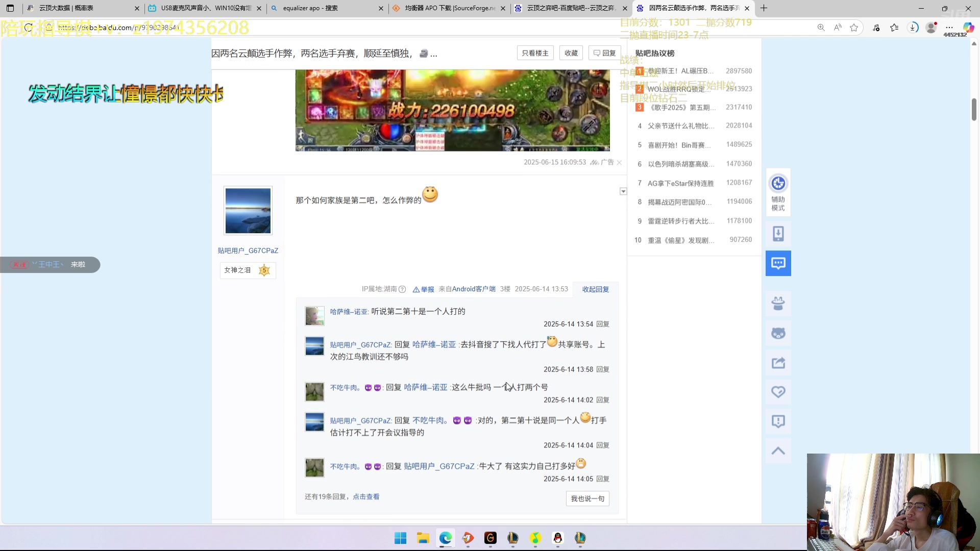980x551 pixels.
Task: Open hot topic 以色列暗杀胡塞高级
Action: [x=681, y=164]
